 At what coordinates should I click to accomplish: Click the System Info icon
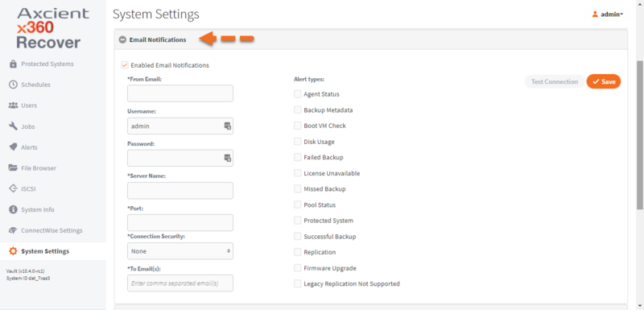[x=13, y=209]
